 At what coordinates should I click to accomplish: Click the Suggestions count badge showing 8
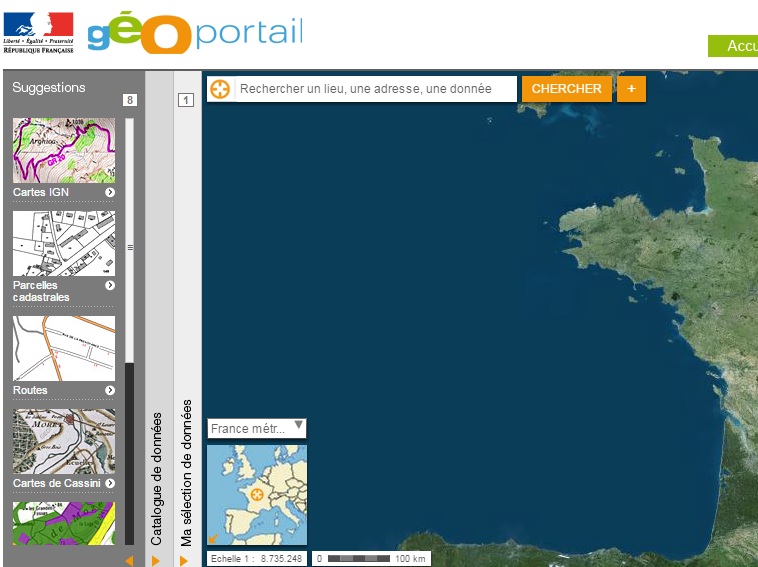pos(130,100)
